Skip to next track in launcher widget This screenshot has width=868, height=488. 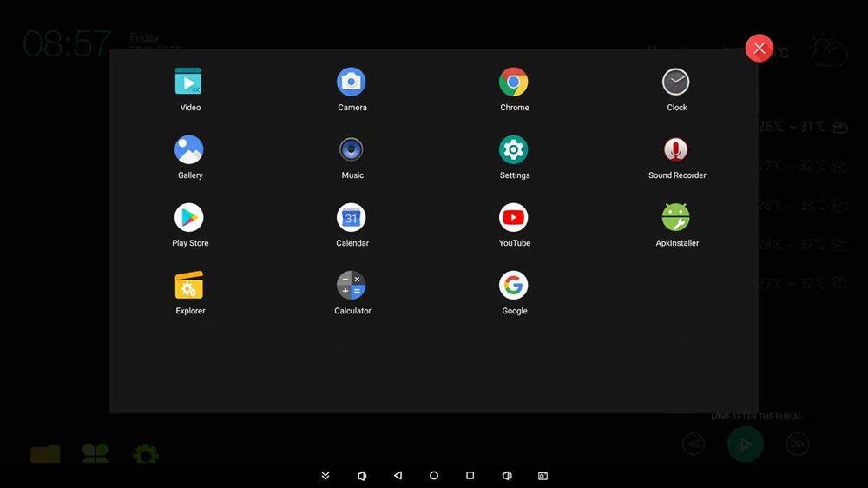pos(797,445)
